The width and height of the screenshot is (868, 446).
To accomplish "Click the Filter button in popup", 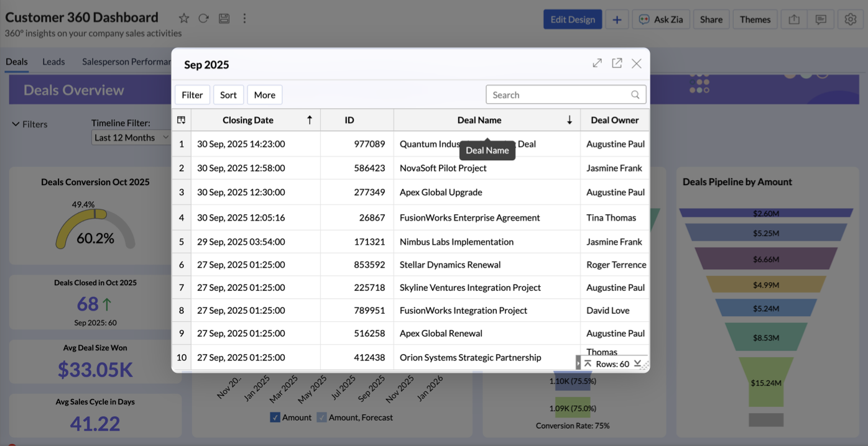I will 192,95.
